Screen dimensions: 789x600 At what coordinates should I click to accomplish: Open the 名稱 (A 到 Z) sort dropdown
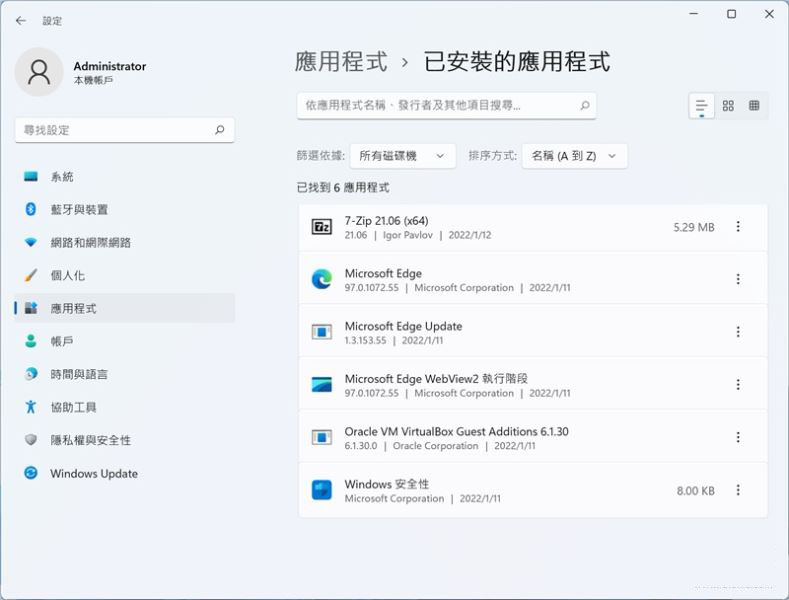(x=574, y=156)
